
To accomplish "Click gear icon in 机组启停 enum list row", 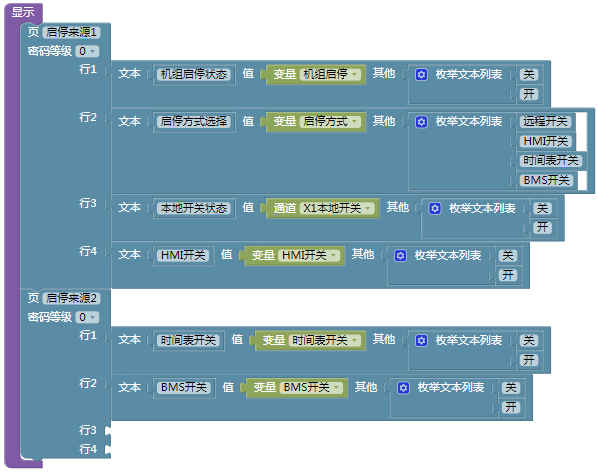I will coord(421,74).
